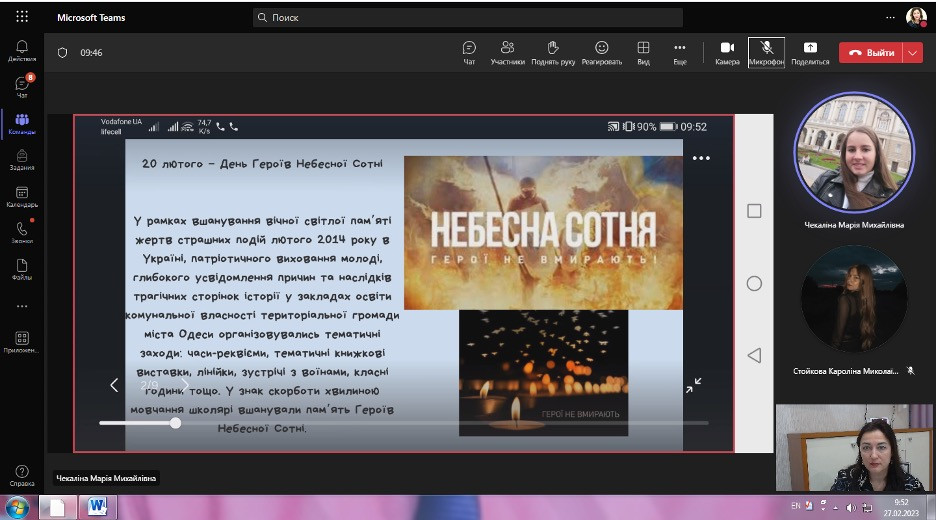
Task: Expand more apps ellipsis in left sidebar
Action: tap(22, 306)
